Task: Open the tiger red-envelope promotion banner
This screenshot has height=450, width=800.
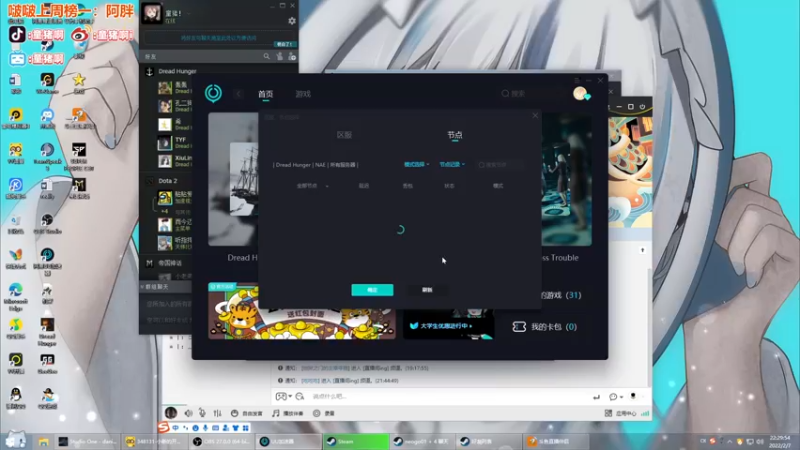Action: [302, 311]
